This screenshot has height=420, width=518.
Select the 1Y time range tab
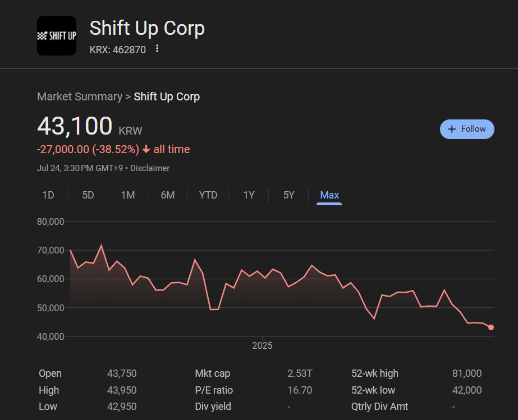click(x=249, y=195)
